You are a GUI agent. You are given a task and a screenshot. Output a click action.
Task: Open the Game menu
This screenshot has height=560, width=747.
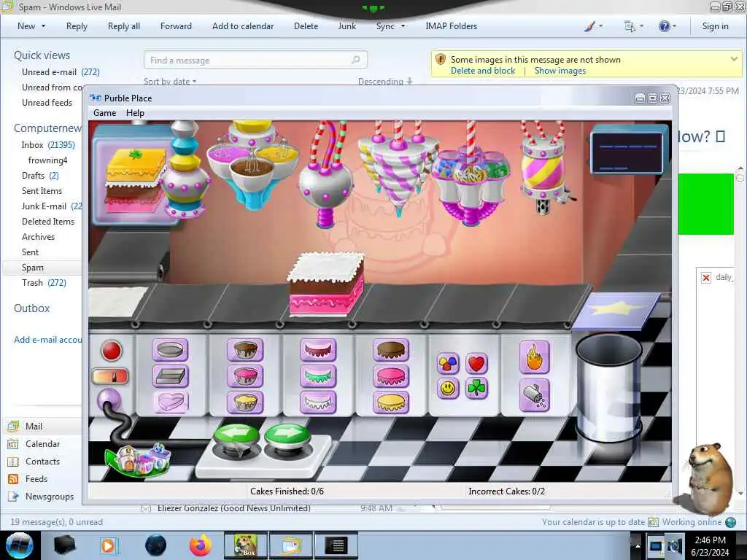(x=104, y=113)
